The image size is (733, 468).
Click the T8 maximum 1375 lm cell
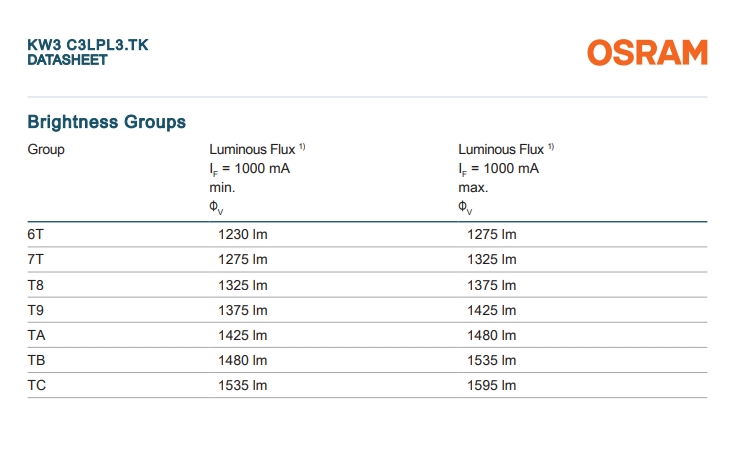click(x=492, y=285)
